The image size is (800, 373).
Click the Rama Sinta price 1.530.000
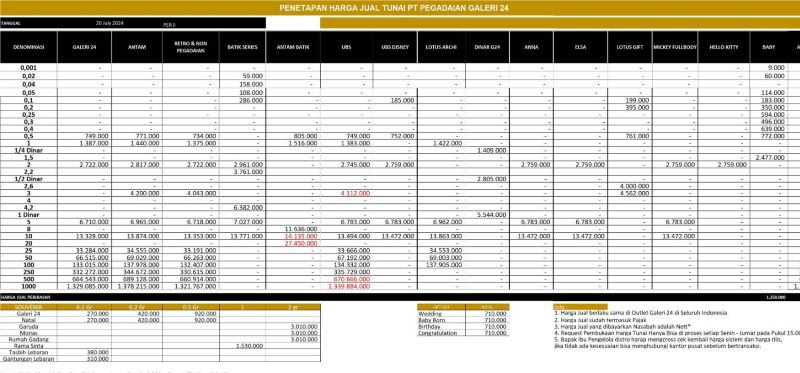pos(249,346)
